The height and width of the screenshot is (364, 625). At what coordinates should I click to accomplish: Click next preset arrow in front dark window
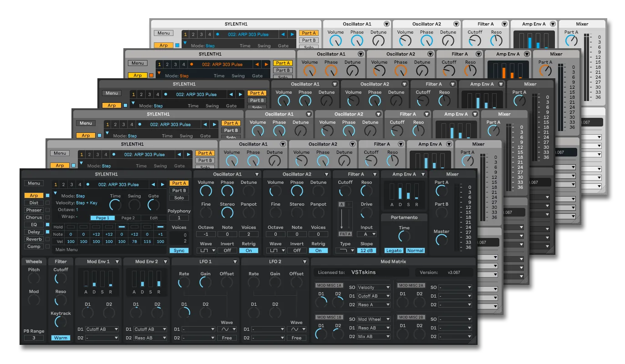coord(162,185)
